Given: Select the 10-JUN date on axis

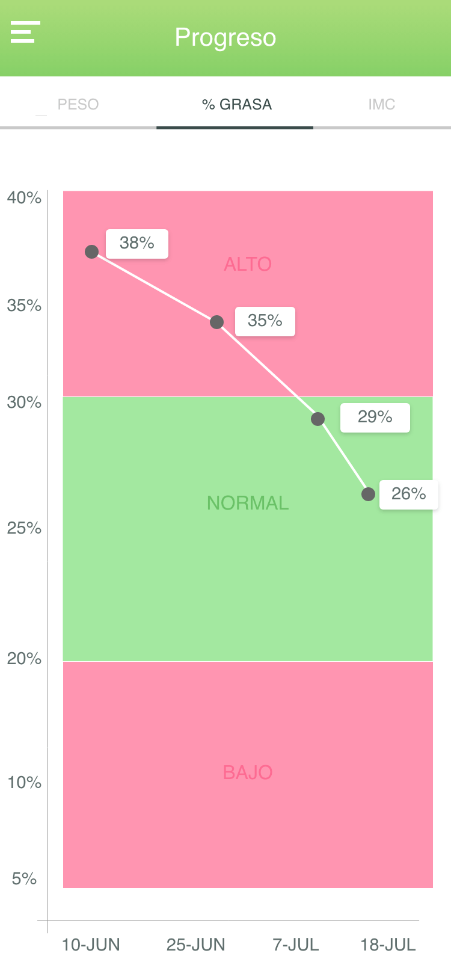Looking at the screenshot, I should 91,945.
